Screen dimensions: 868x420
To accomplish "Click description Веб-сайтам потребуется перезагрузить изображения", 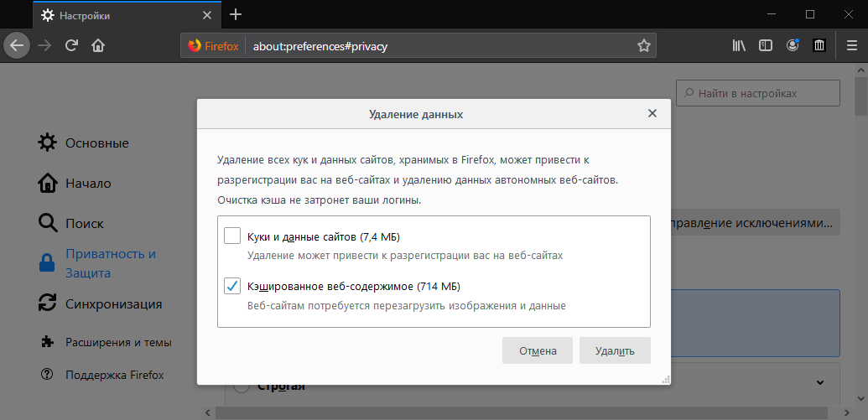I will coord(406,305).
